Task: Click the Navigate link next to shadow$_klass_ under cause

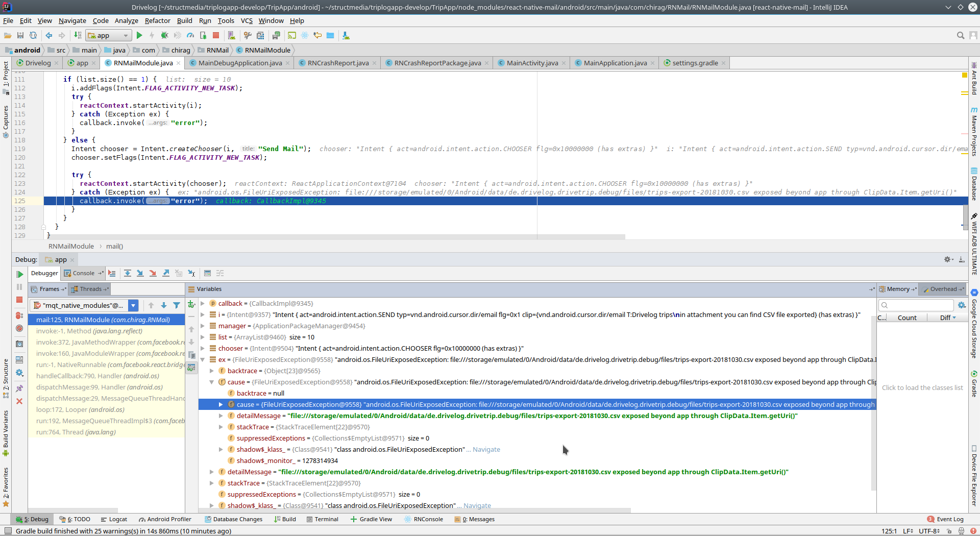Action: [x=486, y=449]
